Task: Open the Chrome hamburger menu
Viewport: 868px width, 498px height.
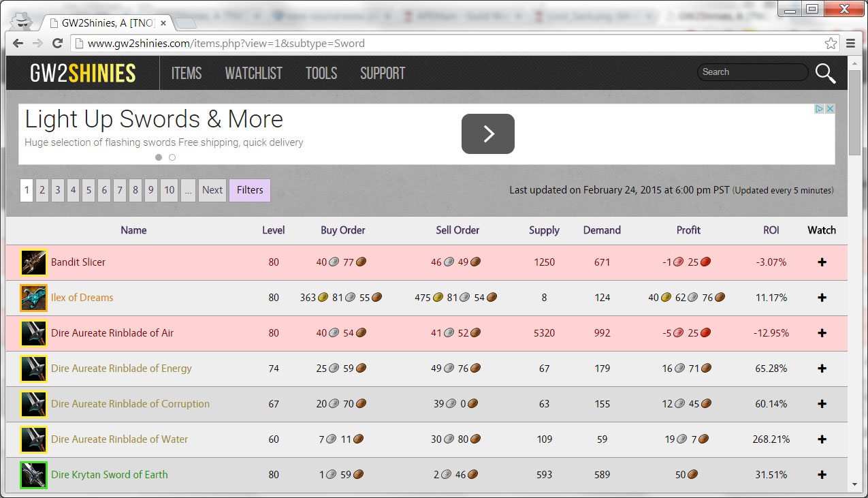Action: (850, 44)
